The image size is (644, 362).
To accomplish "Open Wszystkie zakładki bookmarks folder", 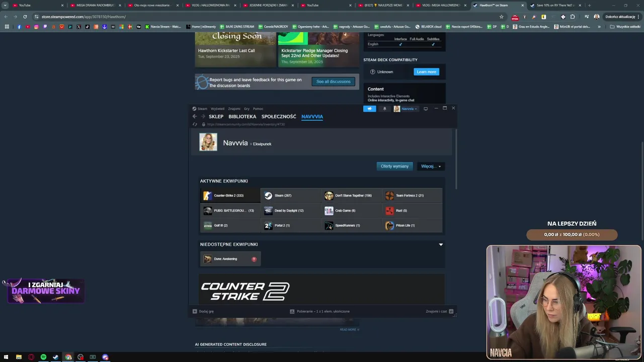I will tap(625, 27).
